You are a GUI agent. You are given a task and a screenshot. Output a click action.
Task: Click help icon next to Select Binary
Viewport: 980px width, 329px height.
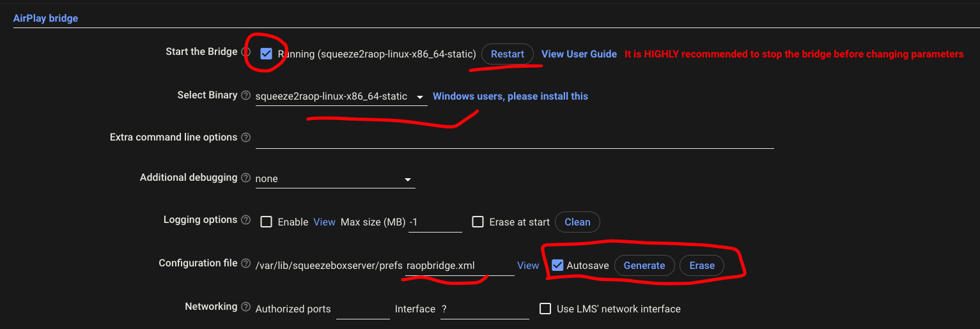(245, 95)
